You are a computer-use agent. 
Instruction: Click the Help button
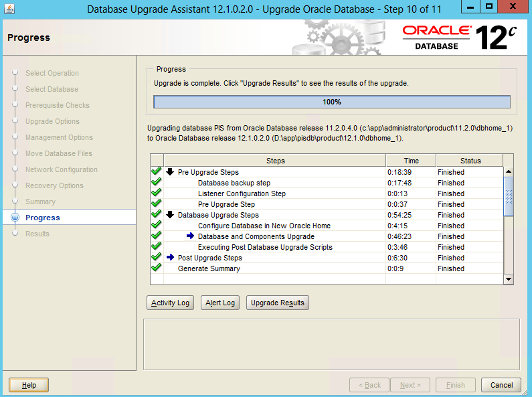pyautogui.click(x=29, y=385)
